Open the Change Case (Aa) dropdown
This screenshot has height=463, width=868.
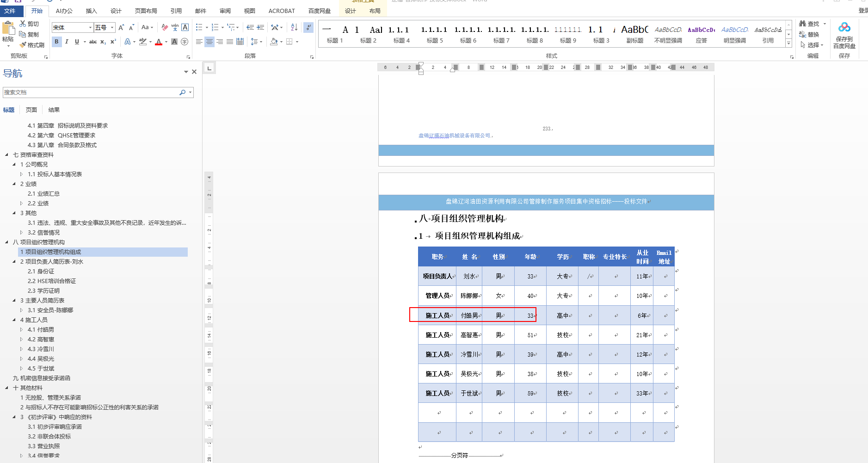click(x=147, y=28)
